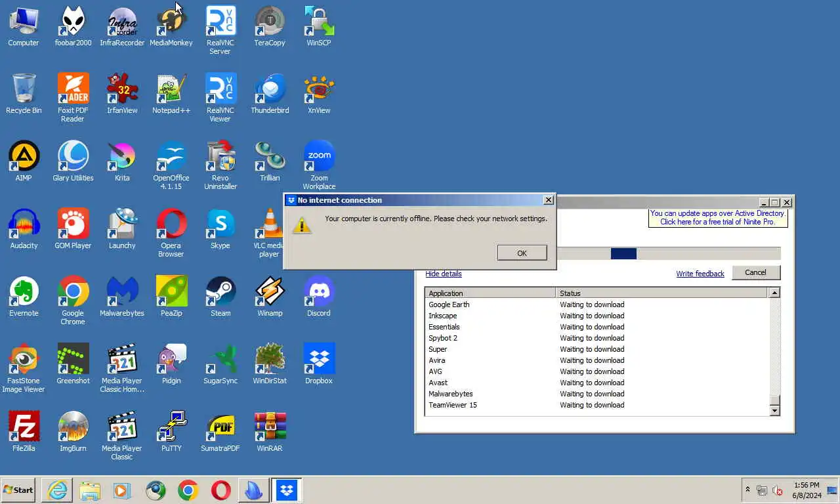The image size is (840, 504).
Task: Select the Spybot 2 list row
Action: click(597, 338)
